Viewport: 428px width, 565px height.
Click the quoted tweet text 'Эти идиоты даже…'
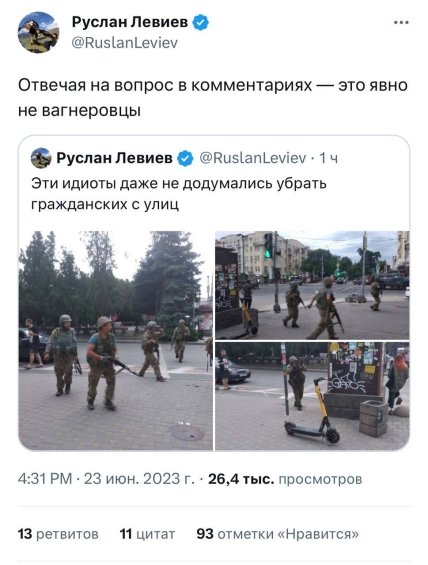(179, 194)
